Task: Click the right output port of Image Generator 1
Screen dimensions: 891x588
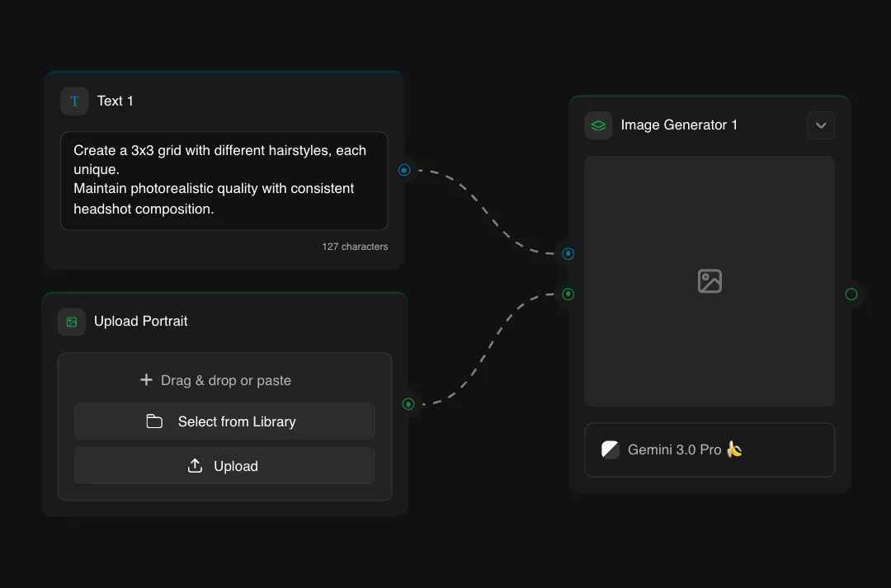Action: (851, 294)
